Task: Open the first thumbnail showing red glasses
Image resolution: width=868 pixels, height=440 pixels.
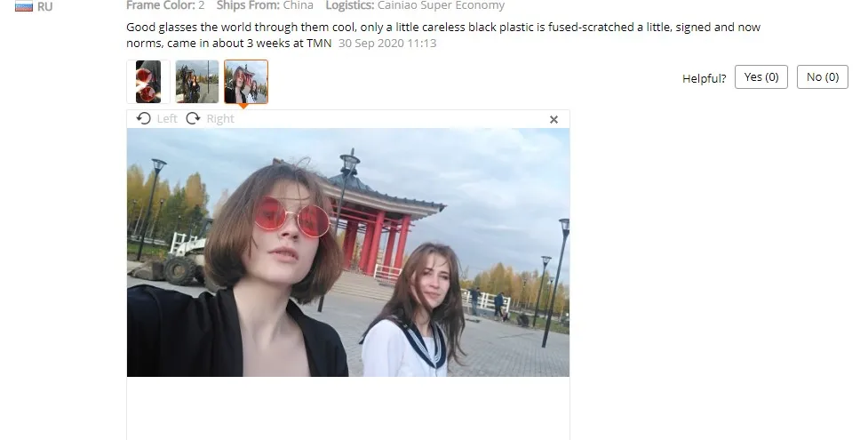Action: 147,82
